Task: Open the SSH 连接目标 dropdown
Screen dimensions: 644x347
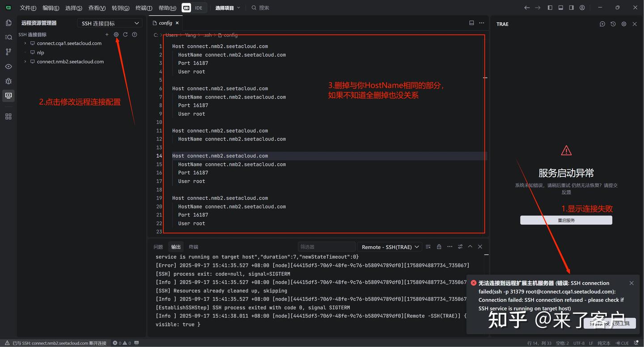Action: click(x=110, y=23)
